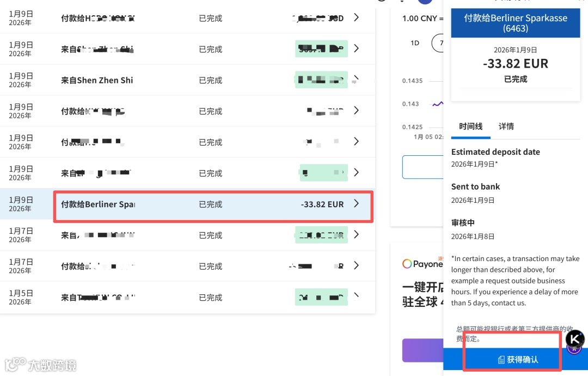Expand chevron on the 1月7日 付款给 row
Viewport: 588px width, 376px height.
[x=356, y=265]
